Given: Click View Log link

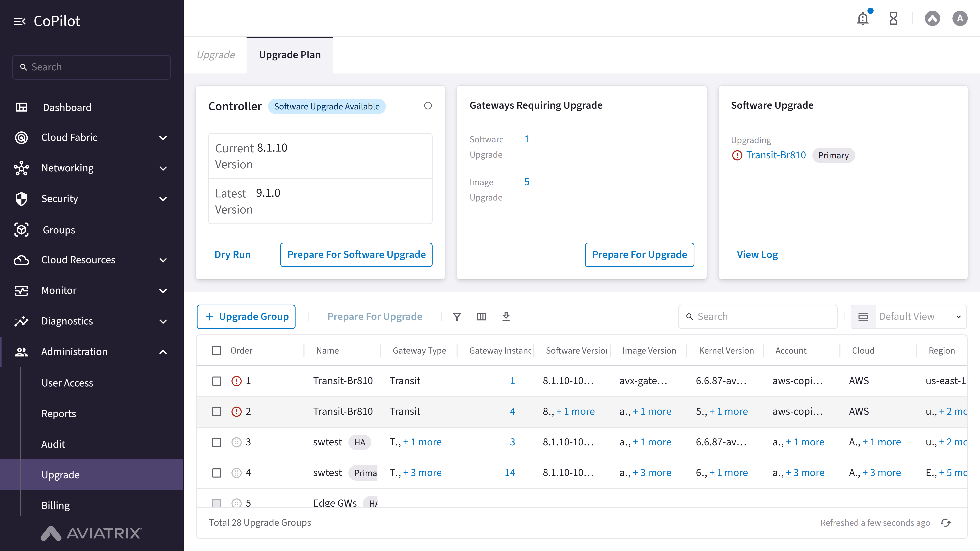Looking at the screenshot, I should coord(757,254).
